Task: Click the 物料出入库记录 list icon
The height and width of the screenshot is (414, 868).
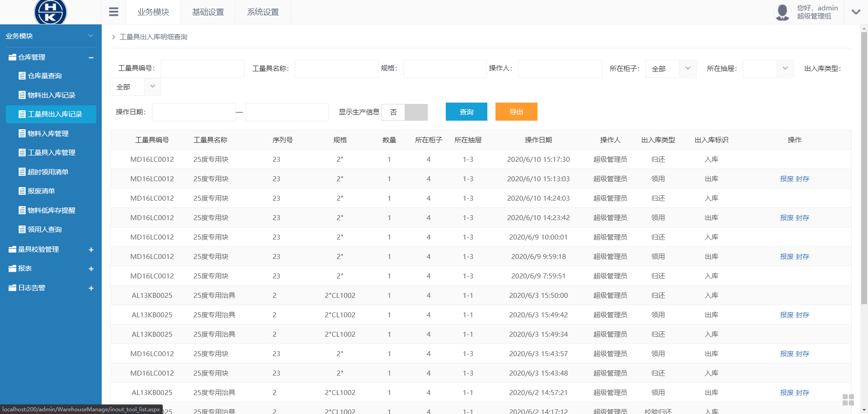Action: pyautogui.click(x=21, y=95)
